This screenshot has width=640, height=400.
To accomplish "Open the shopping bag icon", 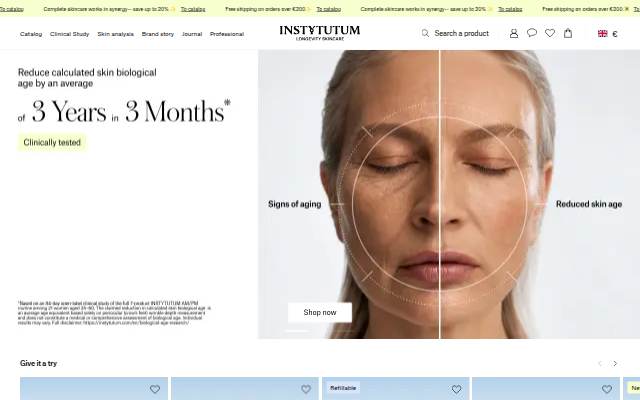I will coord(568,33).
